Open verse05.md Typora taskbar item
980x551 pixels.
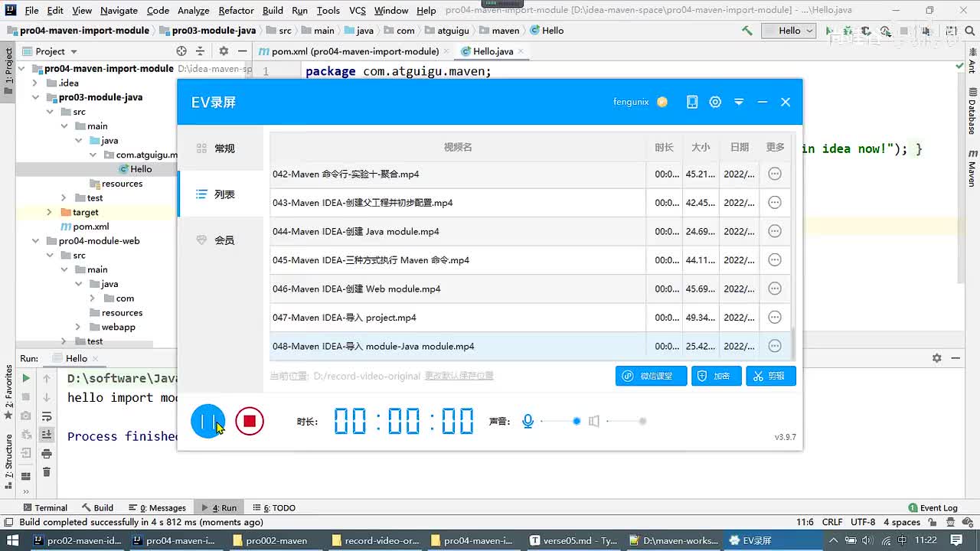click(x=573, y=540)
